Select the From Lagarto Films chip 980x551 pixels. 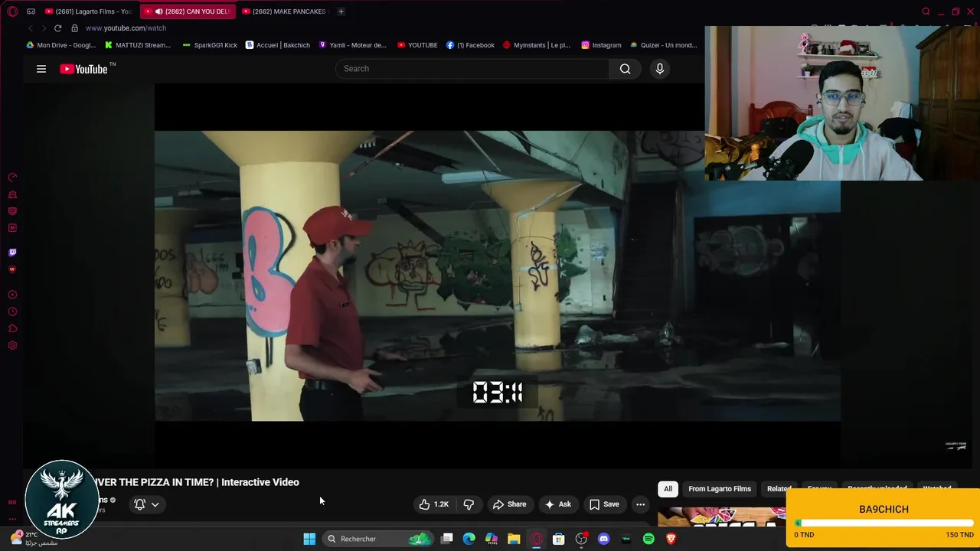[720, 489]
